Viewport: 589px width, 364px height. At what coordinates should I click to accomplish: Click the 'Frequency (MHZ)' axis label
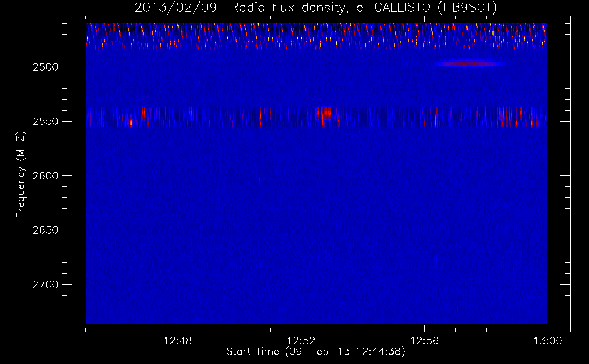click(21, 175)
